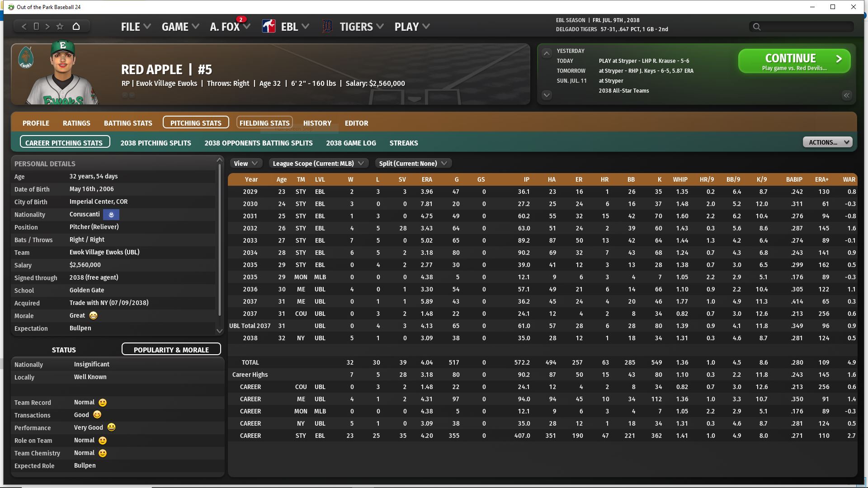Click the home icon in the navigation bar
Viewport: 868px width, 488px height.
(76, 27)
